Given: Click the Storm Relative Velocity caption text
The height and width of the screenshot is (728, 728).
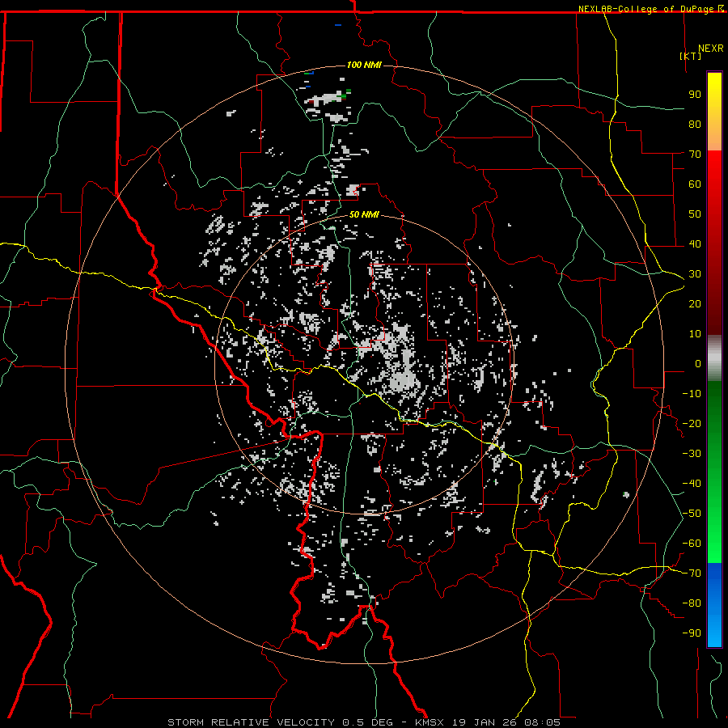Looking at the screenshot, I should (x=251, y=722).
